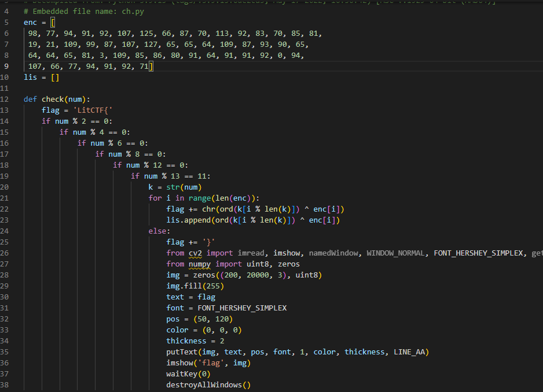Click the 'enc' variable on line 5
This screenshot has width=543, height=392.
[x=30, y=22]
